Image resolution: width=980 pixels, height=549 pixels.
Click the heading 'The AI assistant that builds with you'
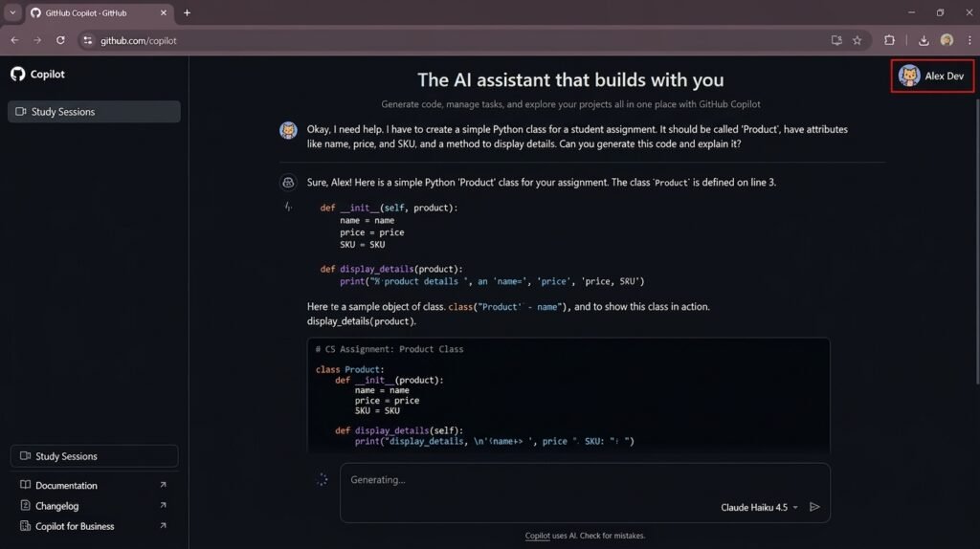click(x=570, y=80)
